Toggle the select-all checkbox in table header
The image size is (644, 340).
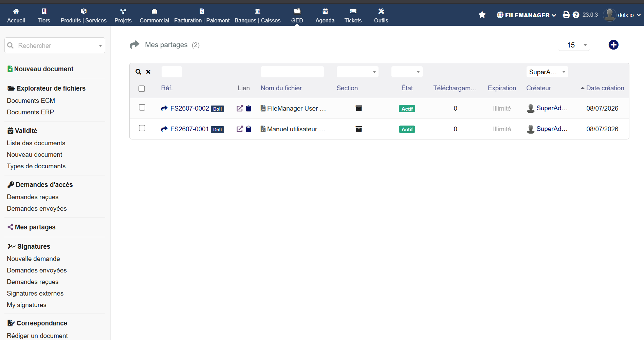click(142, 89)
